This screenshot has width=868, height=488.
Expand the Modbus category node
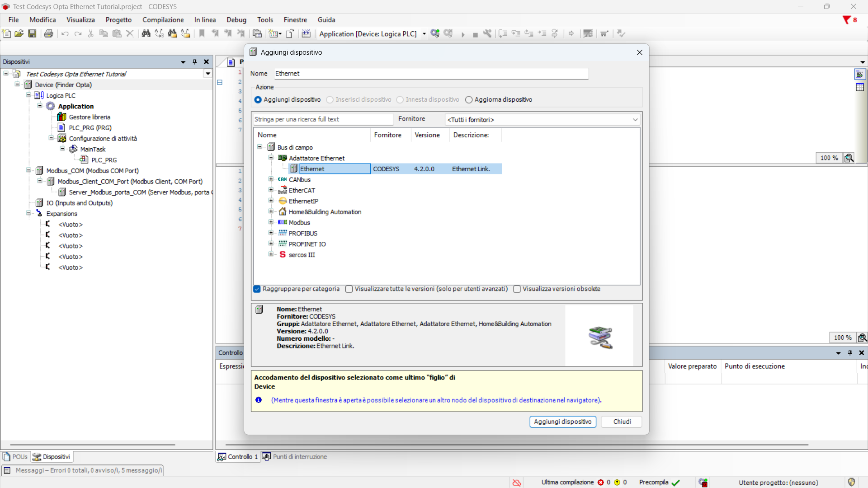coord(271,222)
